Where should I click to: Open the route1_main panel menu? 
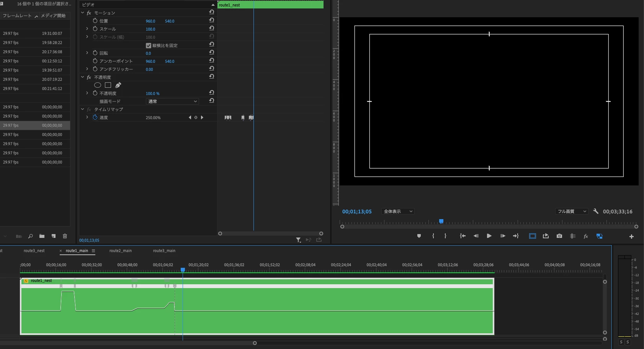pyautogui.click(x=93, y=251)
